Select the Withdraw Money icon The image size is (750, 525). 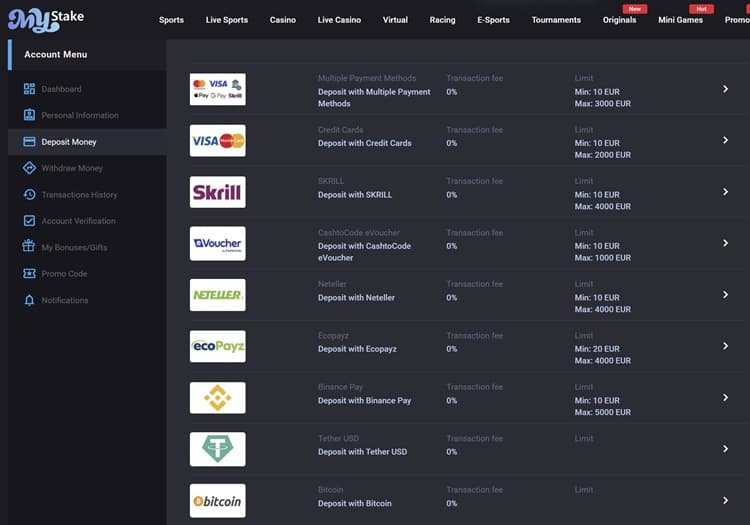(29, 168)
